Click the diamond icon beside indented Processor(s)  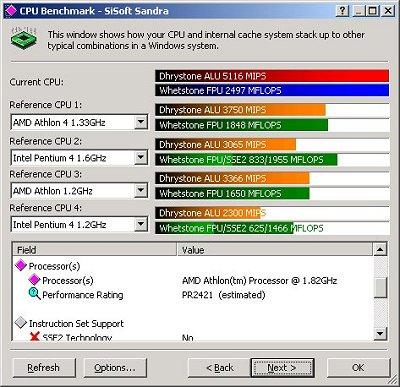click(x=34, y=280)
